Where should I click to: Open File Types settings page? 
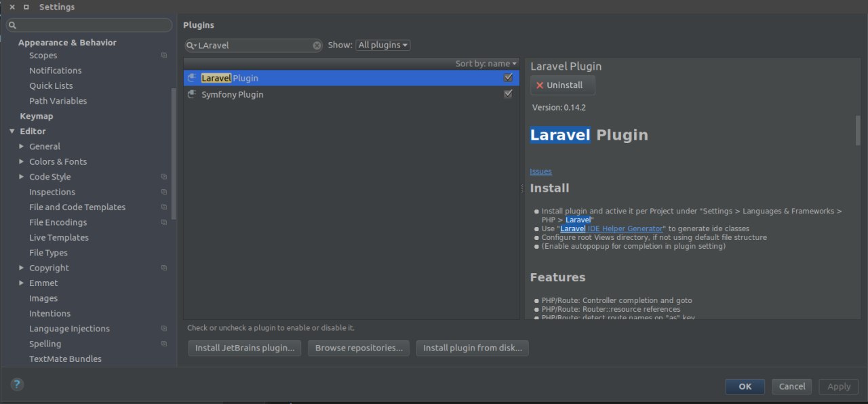[48, 253]
